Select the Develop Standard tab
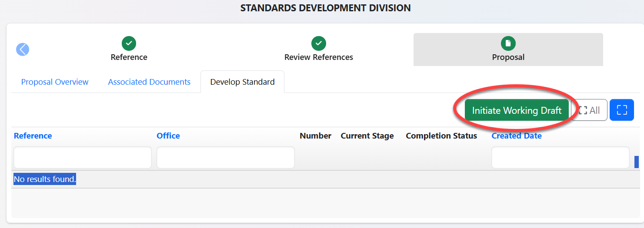Viewport: 644px width, 228px height. point(242,82)
